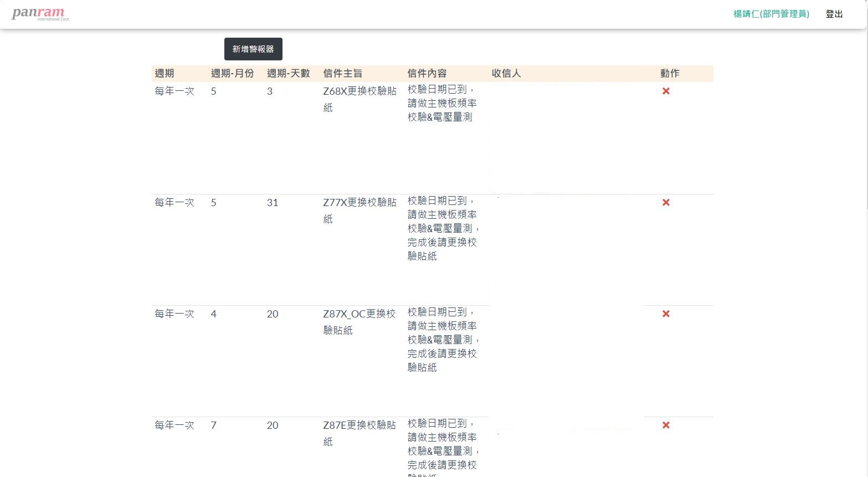
Task: Click the 週期-天數 column header
Action: (x=288, y=73)
